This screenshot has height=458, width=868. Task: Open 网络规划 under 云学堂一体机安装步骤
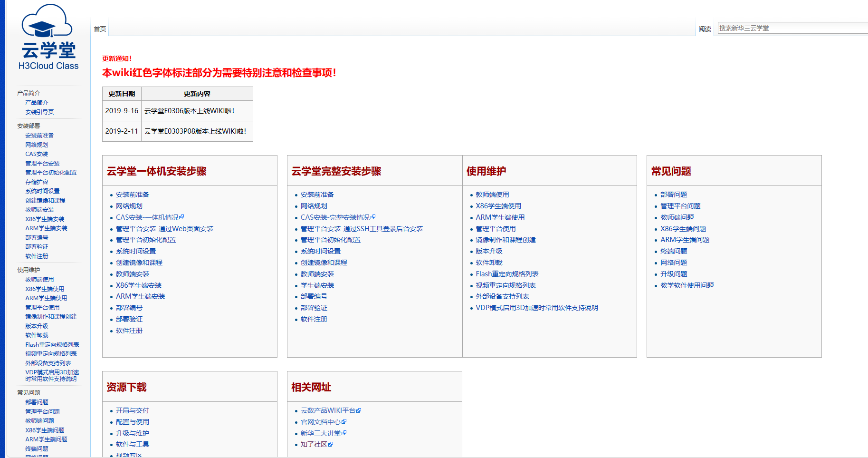129,206
